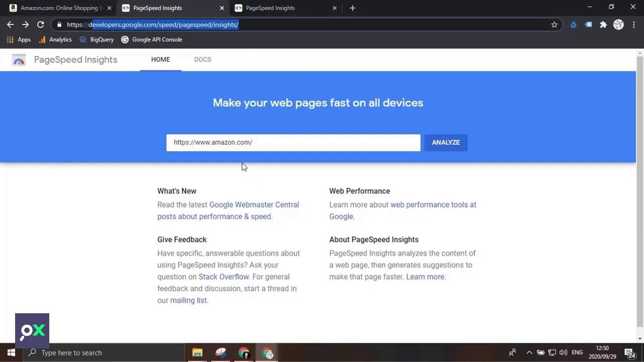The image size is (644, 362).
Task: Close the active PageSpeed Insights tab
Action: point(222,8)
